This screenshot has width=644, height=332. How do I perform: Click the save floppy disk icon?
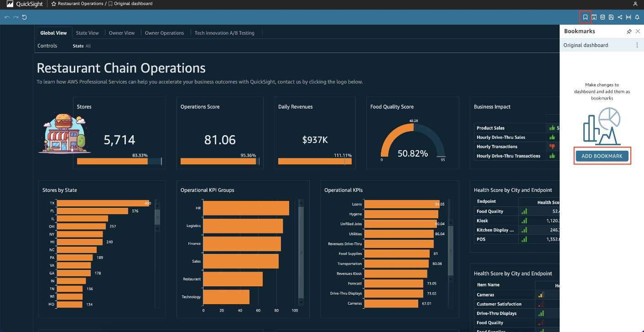pyautogui.click(x=611, y=17)
